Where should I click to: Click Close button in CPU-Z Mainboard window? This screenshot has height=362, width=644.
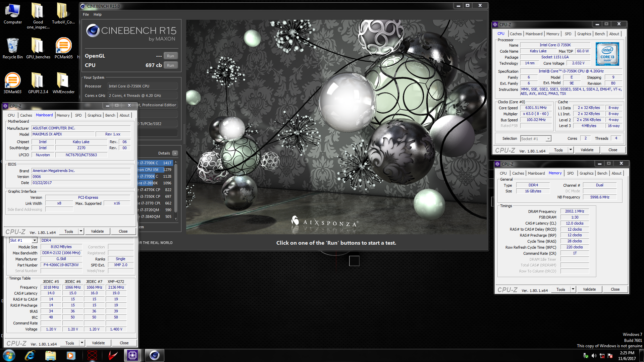pyautogui.click(x=123, y=231)
